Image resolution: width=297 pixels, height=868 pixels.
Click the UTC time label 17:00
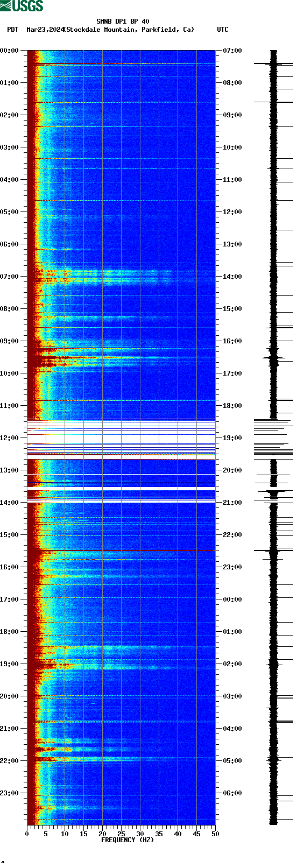pos(232,373)
